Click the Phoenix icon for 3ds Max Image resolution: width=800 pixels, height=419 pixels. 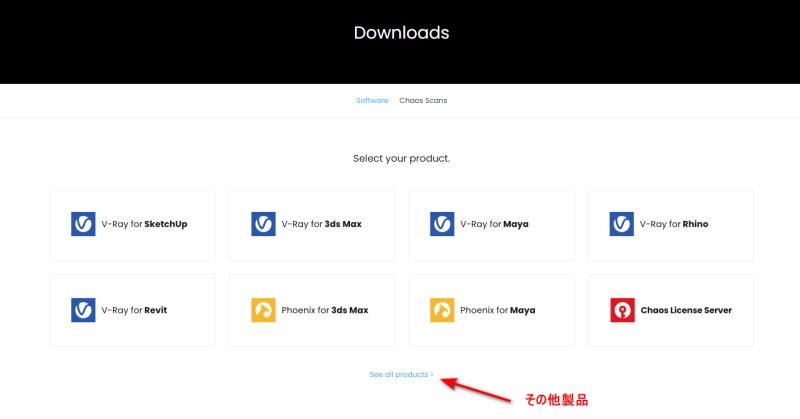tap(263, 310)
